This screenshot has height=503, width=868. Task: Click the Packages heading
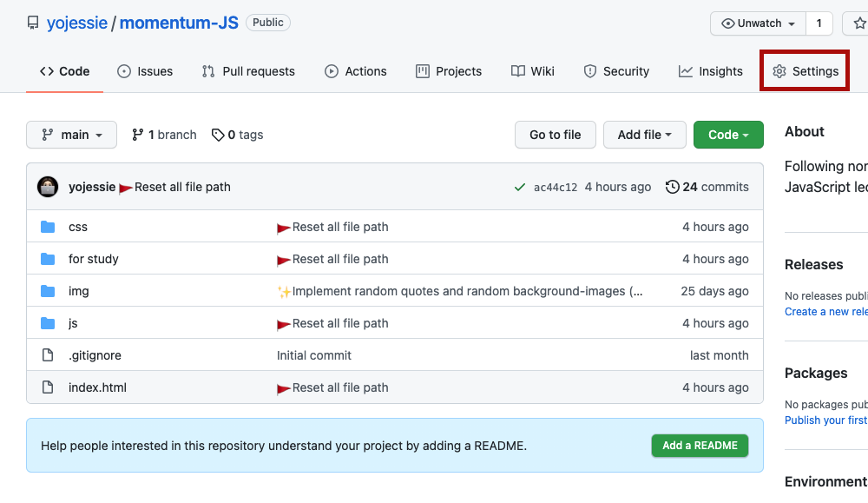(x=816, y=374)
